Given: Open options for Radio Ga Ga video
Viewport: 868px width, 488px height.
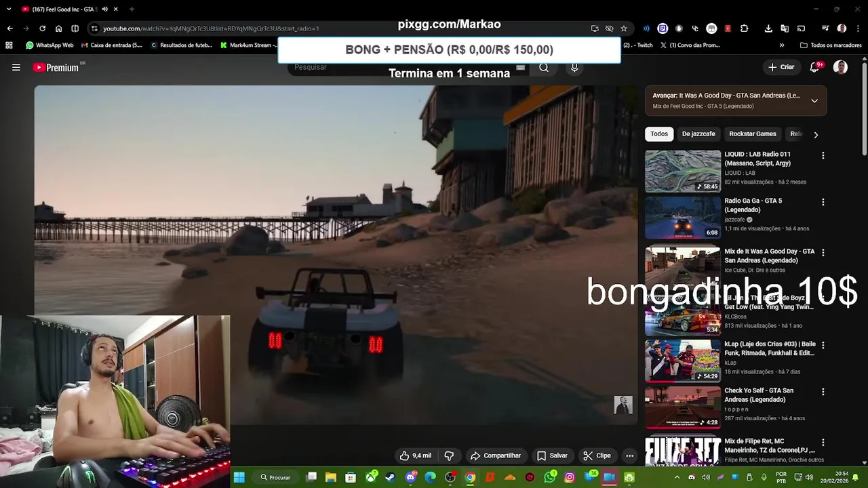Looking at the screenshot, I should point(823,202).
